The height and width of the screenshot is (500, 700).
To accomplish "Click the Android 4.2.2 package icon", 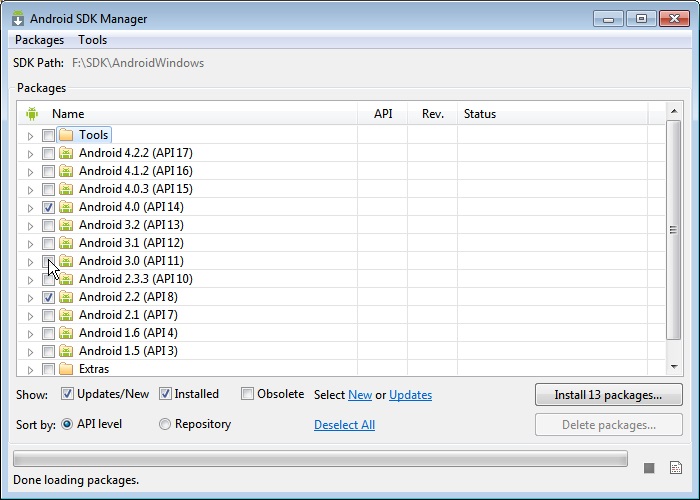I will pyautogui.click(x=66, y=153).
